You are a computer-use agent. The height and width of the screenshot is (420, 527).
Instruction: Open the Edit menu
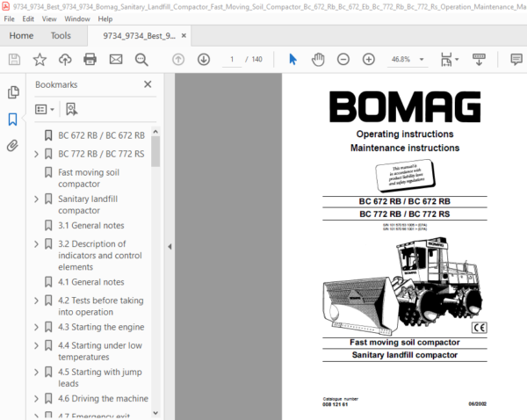click(x=28, y=19)
